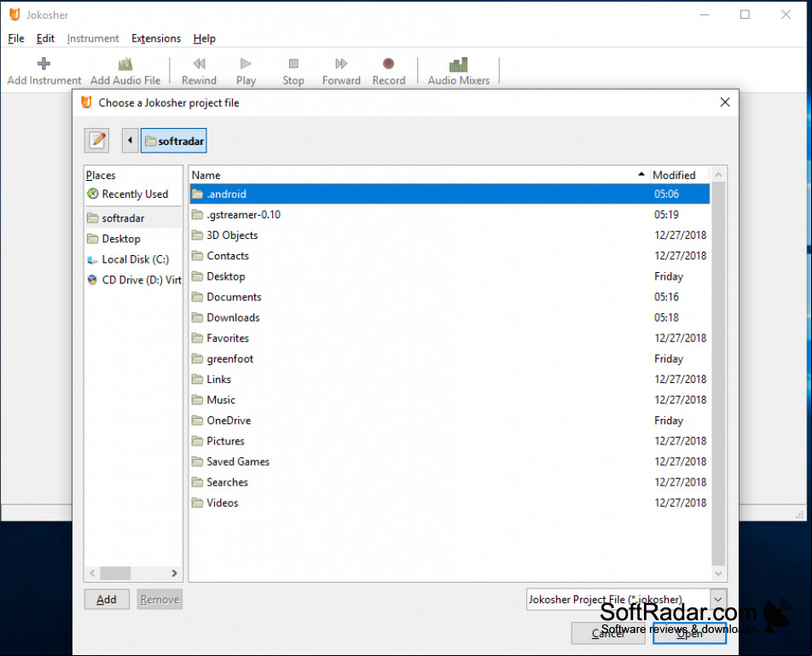Select the .gstreamer-0.10 folder
812x656 pixels.
coord(449,214)
